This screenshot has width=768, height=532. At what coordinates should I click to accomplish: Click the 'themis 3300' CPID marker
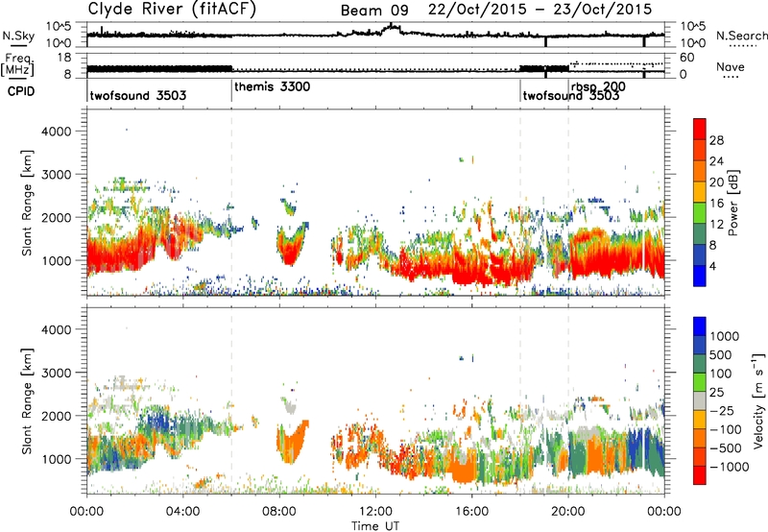(272, 86)
